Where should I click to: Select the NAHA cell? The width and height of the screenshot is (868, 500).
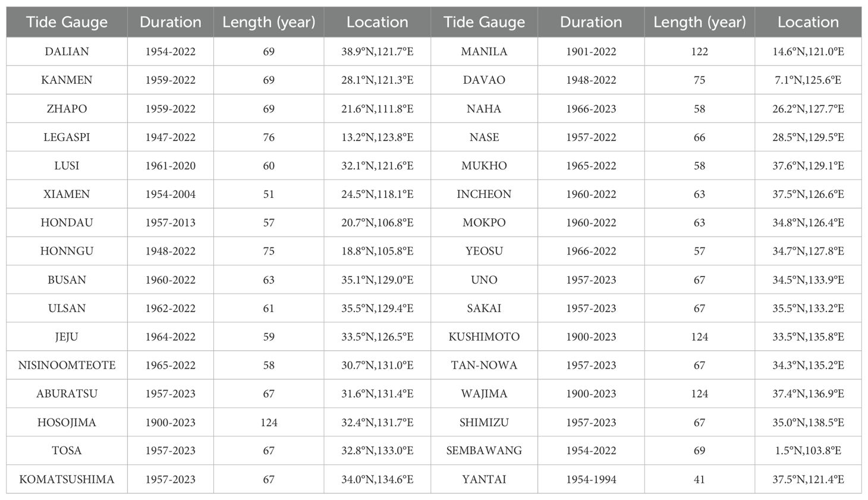(x=484, y=109)
